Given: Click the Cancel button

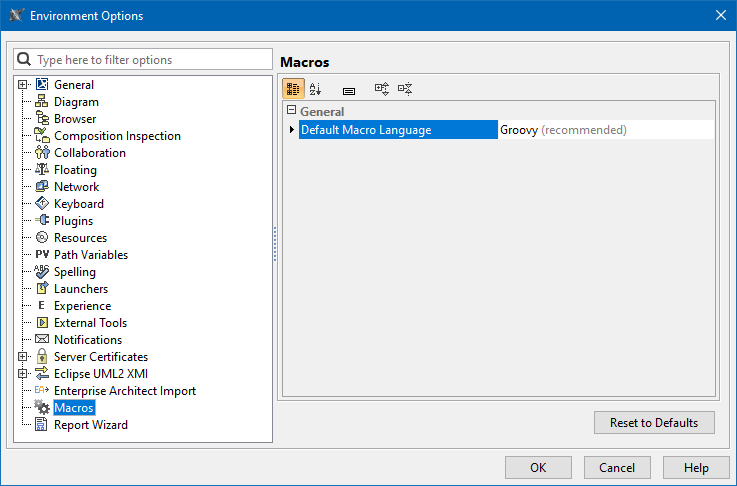Looking at the screenshot, I should coord(617,467).
